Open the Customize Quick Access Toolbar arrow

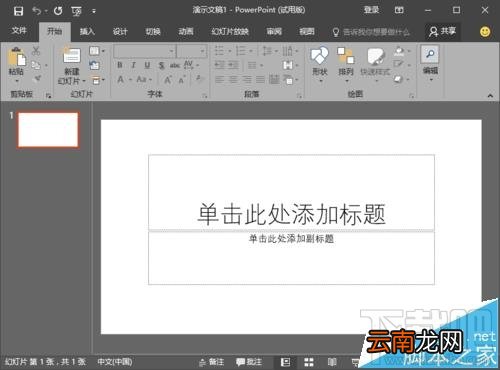(x=94, y=11)
